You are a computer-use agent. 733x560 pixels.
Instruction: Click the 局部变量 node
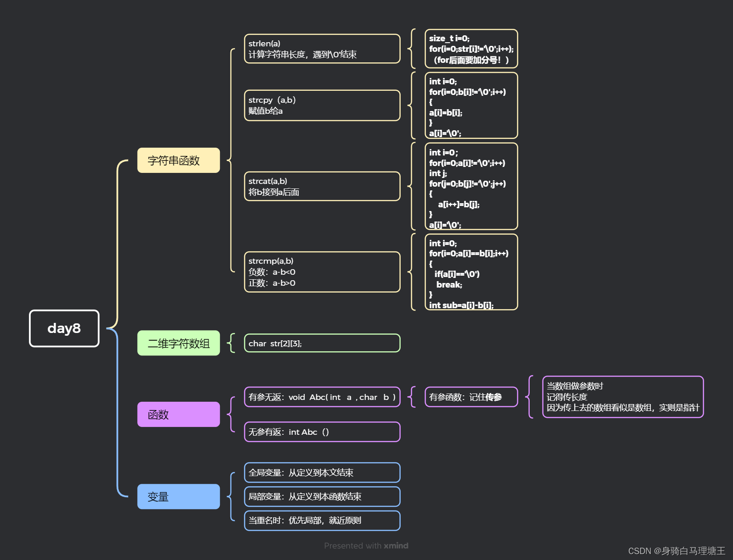322,496
